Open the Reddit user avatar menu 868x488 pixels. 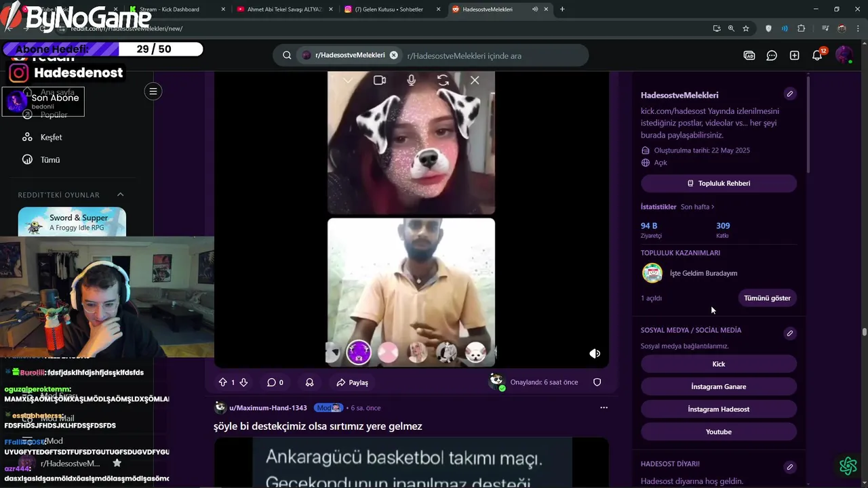[x=844, y=56]
